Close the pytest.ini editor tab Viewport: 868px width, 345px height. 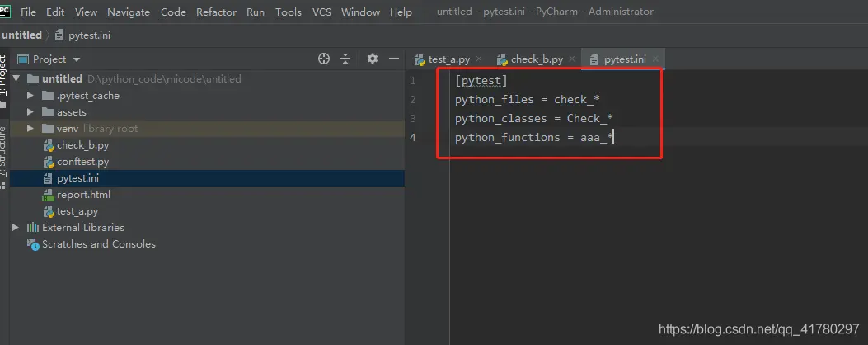pos(655,59)
